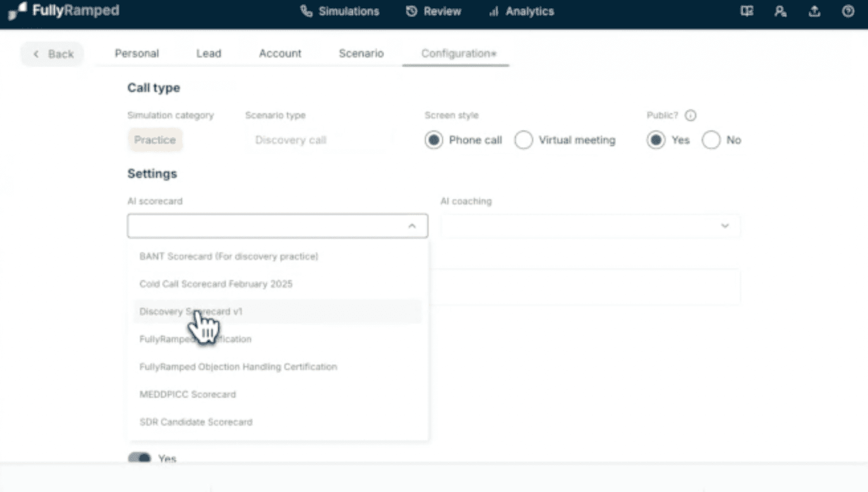Switch to the Lead tab
The image size is (868, 492).
point(208,54)
